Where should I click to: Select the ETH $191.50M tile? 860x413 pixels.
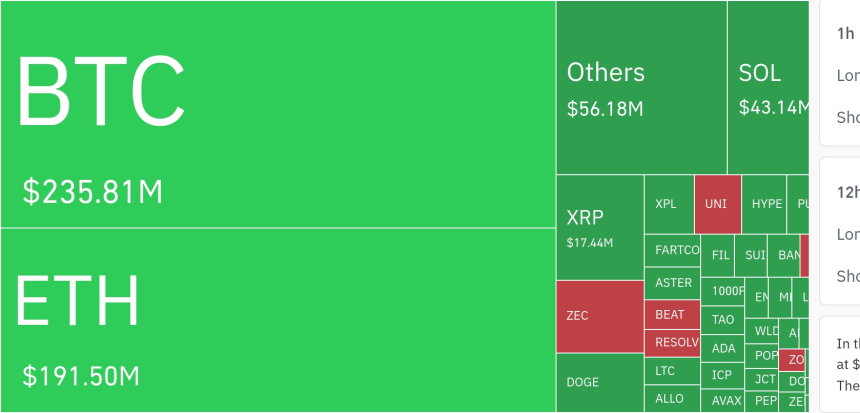pyautogui.click(x=278, y=320)
